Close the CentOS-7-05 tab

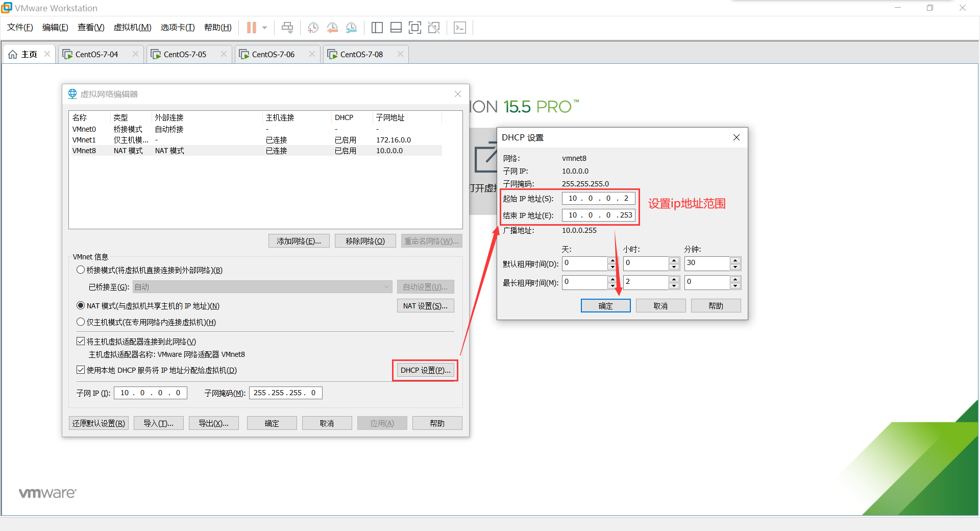click(x=224, y=54)
